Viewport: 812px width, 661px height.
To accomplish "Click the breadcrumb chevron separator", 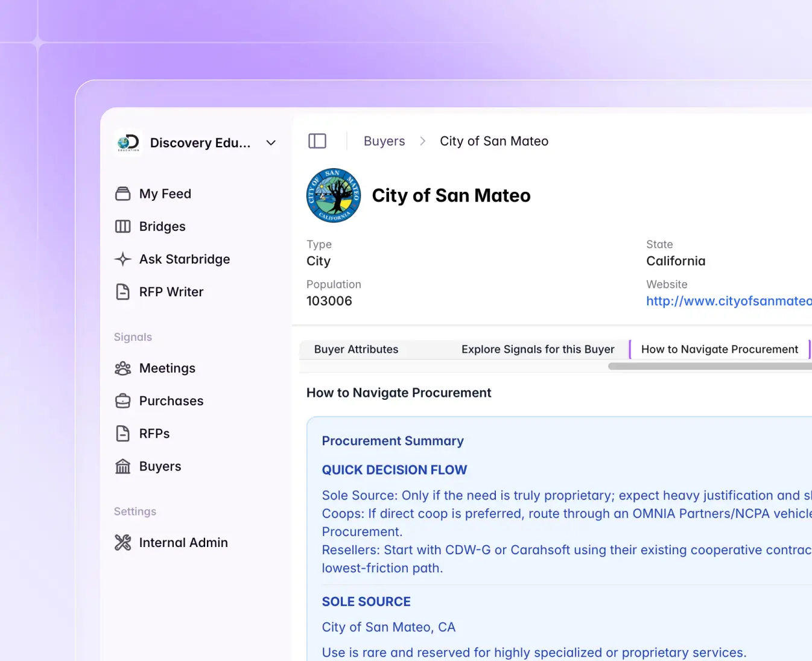I will pyautogui.click(x=423, y=141).
